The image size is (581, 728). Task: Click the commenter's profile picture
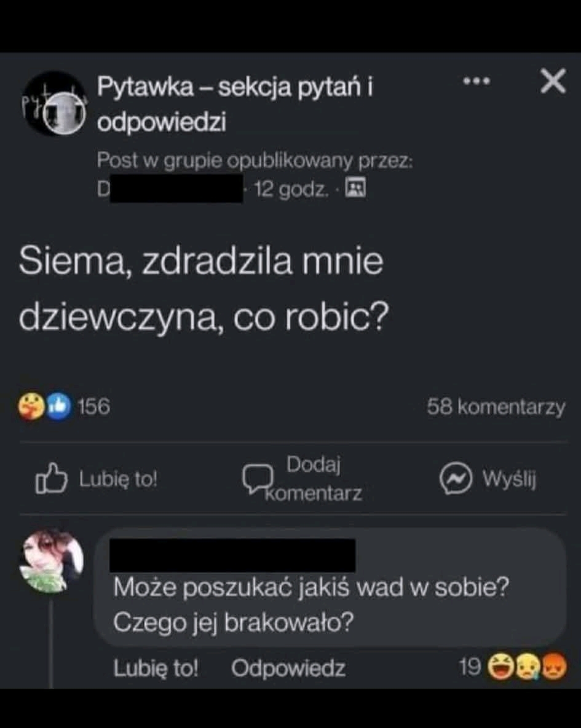point(52,561)
